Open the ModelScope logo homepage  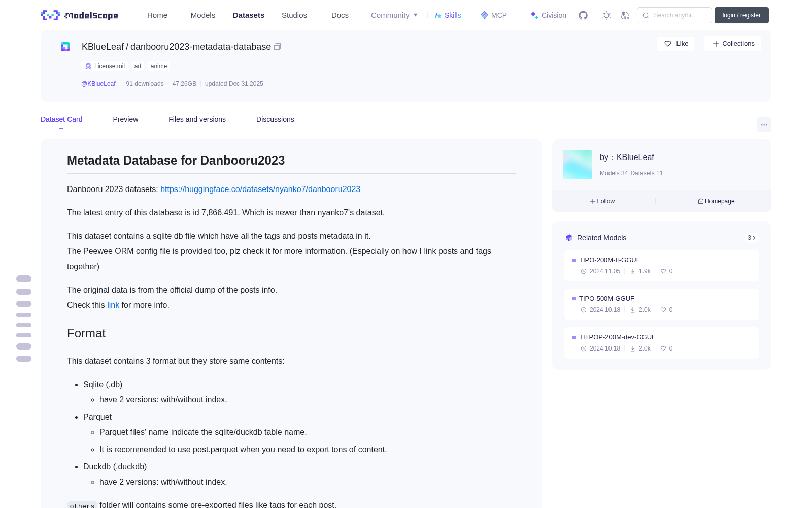coord(79,15)
